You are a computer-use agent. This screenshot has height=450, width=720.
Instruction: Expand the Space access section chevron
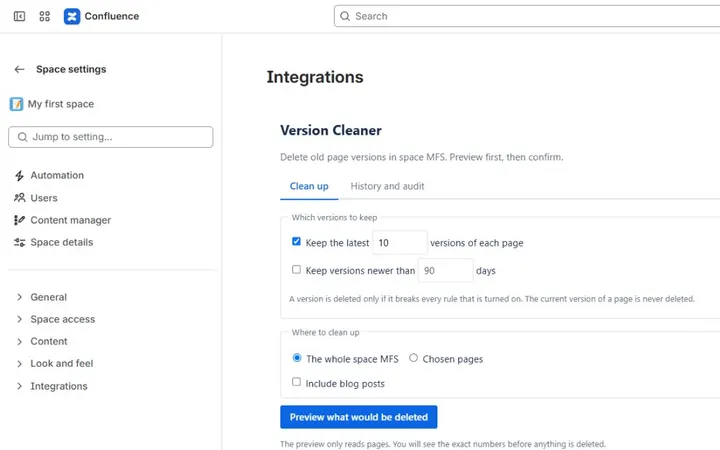[x=19, y=320]
